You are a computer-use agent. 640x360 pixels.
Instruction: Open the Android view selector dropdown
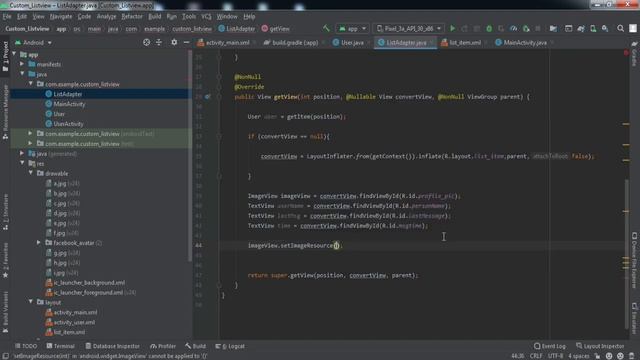coord(33,42)
